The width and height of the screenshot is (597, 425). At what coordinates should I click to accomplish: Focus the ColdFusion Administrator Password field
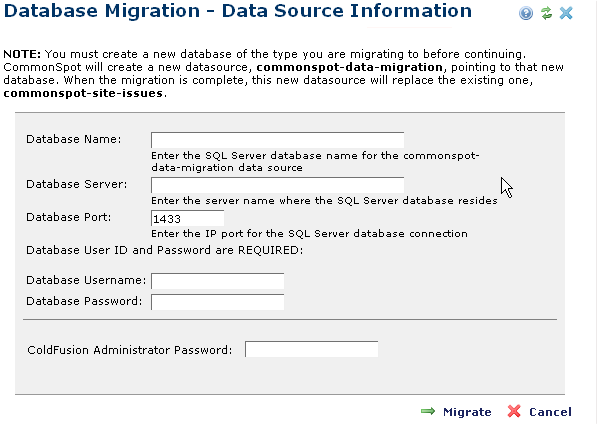(x=311, y=349)
